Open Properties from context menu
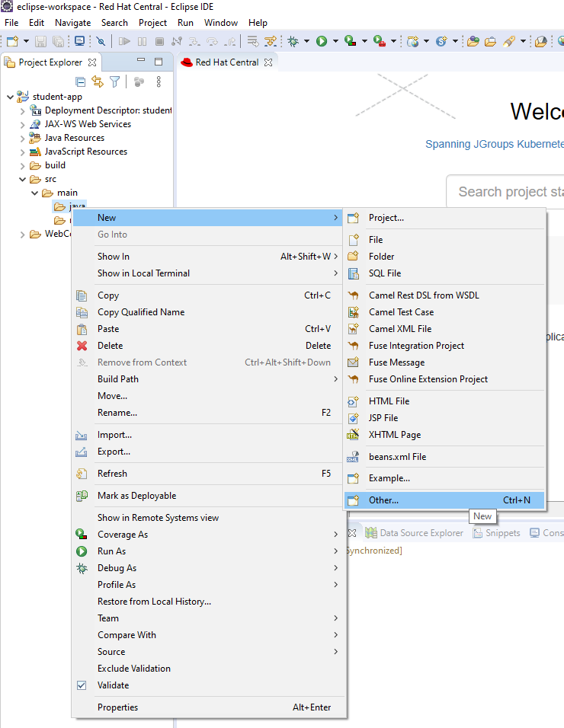 (x=209, y=707)
